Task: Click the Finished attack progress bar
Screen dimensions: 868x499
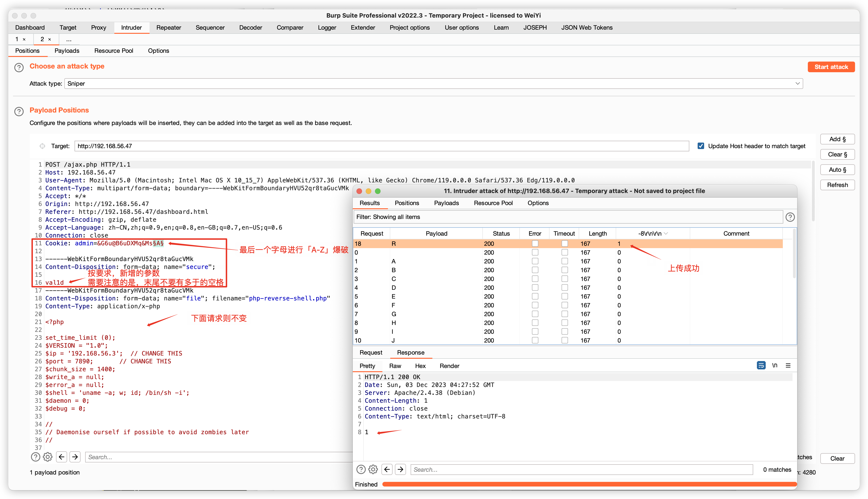Action: pyautogui.click(x=589, y=484)
